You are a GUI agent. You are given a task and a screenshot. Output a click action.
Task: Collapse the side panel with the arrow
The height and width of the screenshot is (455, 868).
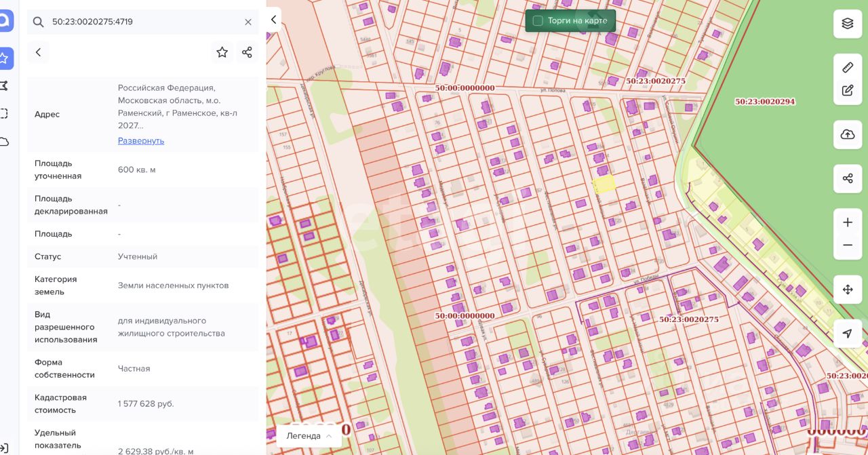pyautogui.click(x=273, y=20)
